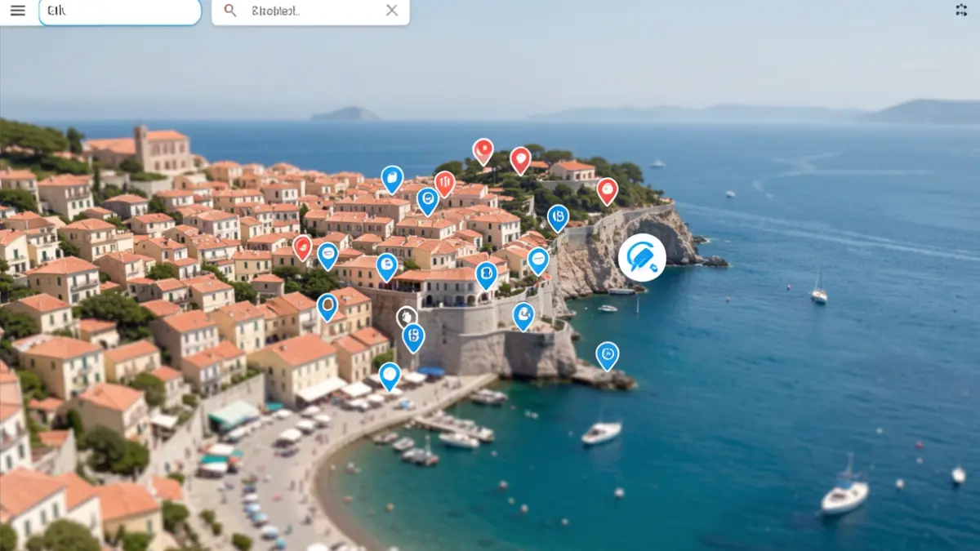980x551 pixels.
Task: Open the hamburger menu
Action: coord(17,11)
